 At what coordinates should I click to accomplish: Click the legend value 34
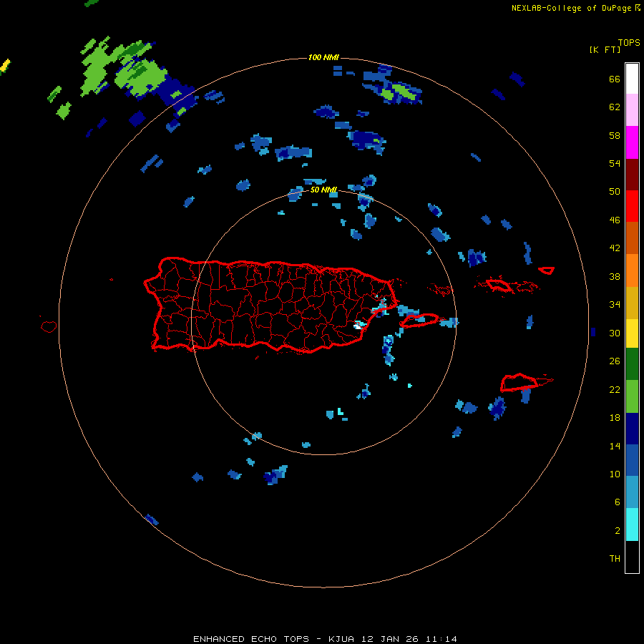(615, 305)
